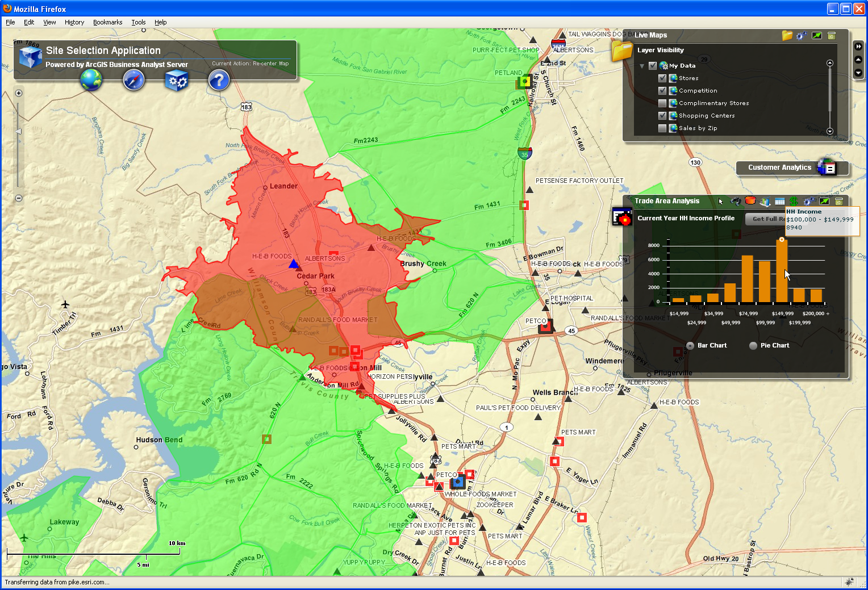Click the recycle bin icon in Trade Area Analysis
The width and height of the screenshot is (868, 590).
point(838,201)
